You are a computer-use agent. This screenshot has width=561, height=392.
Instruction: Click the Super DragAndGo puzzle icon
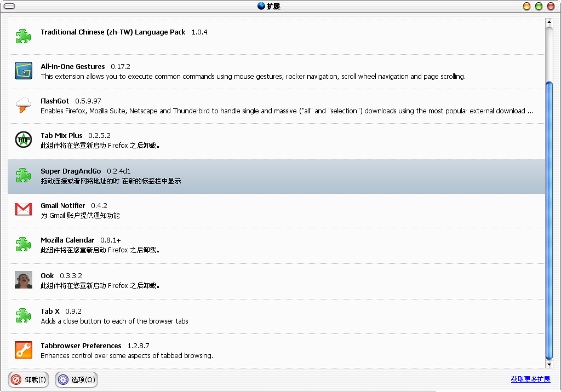(23, 175)
